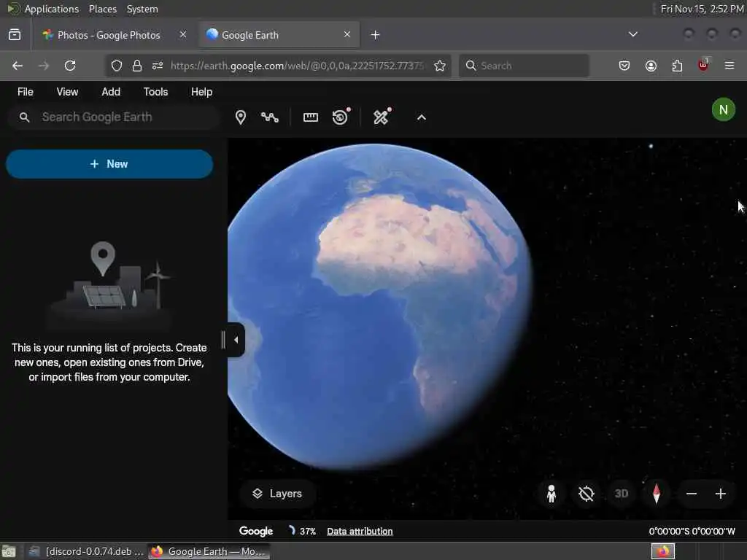This screenshot has height=560, width=747.
Task: Close the Google Earth tab
Action: [347, 34]
